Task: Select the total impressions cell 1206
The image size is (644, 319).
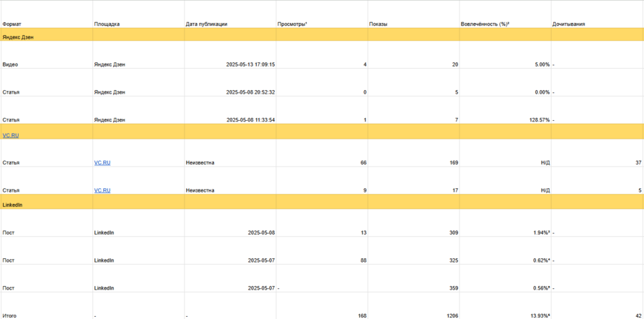Action: pos(414,306)
